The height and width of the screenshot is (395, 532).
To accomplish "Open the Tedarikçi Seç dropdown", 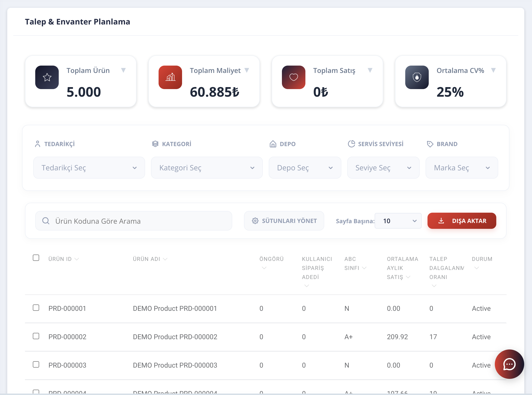I will (89, 168).
